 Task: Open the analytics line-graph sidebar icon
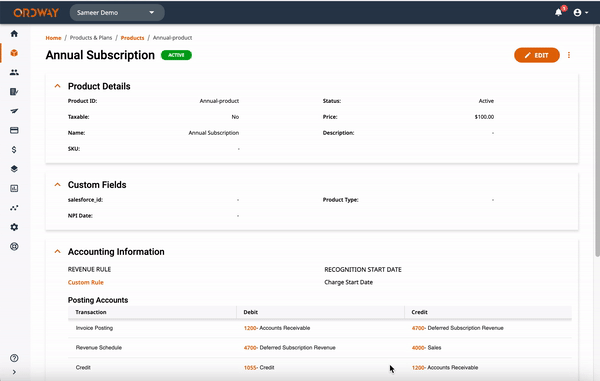14,208
